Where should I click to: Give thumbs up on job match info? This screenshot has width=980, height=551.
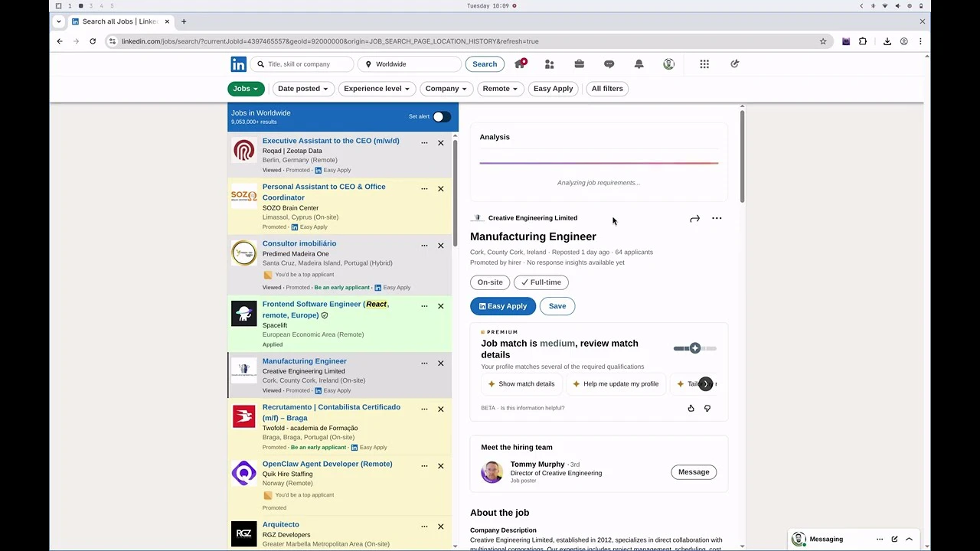(691, 408)
